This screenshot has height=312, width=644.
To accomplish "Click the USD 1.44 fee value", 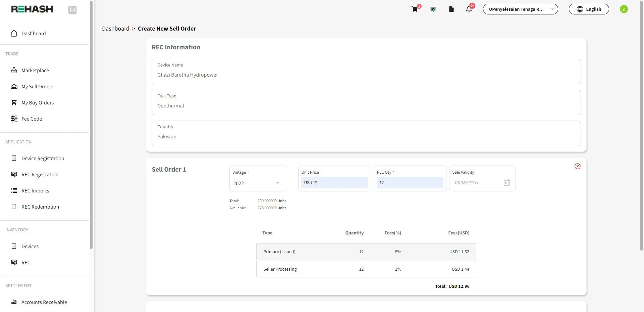I will click(460, 269).
